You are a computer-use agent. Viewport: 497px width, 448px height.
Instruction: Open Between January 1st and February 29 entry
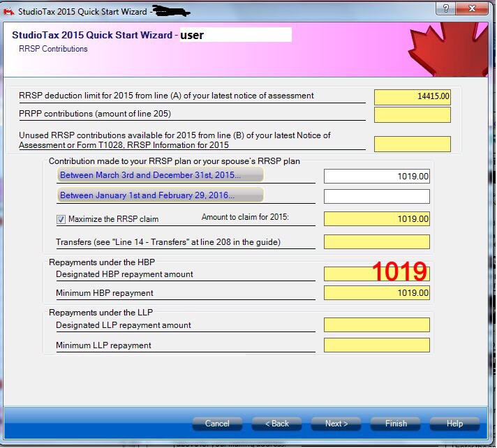coord(161,195)
